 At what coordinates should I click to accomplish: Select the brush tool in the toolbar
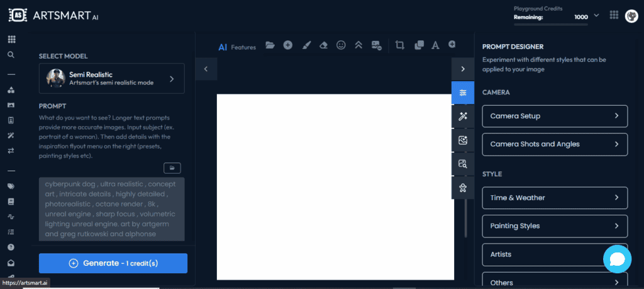pos(306,45)
